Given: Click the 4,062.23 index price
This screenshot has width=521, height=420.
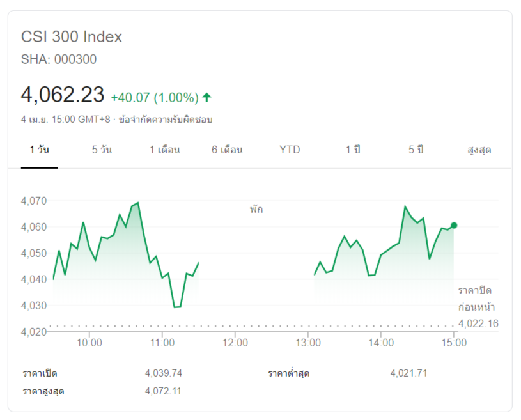Looking at the screenshot, I should (x=63, y=95).
